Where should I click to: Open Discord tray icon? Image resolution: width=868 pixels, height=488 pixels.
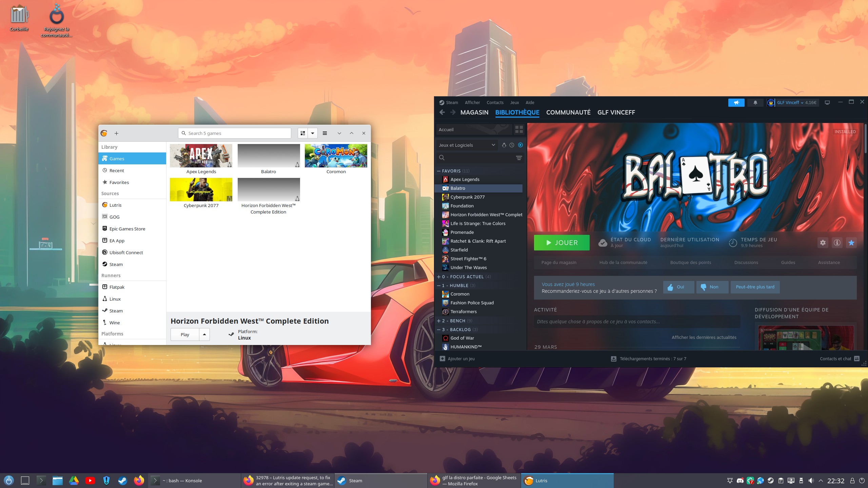740,481
